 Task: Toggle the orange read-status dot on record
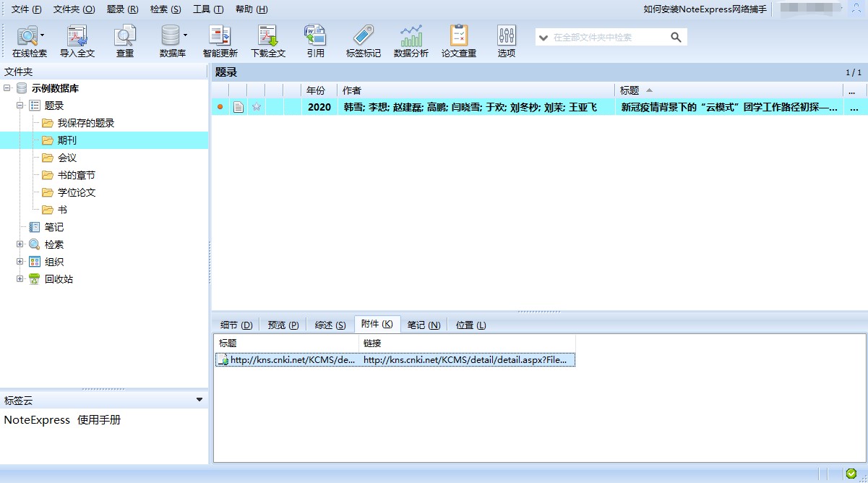pyautogui.click(x=220, y=107)
